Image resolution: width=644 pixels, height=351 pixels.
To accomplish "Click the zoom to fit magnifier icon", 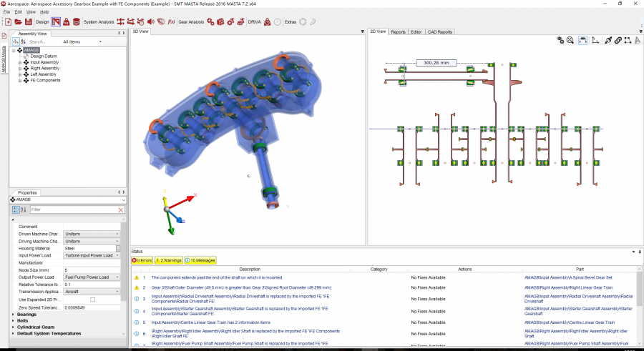I will click(570, 40).
